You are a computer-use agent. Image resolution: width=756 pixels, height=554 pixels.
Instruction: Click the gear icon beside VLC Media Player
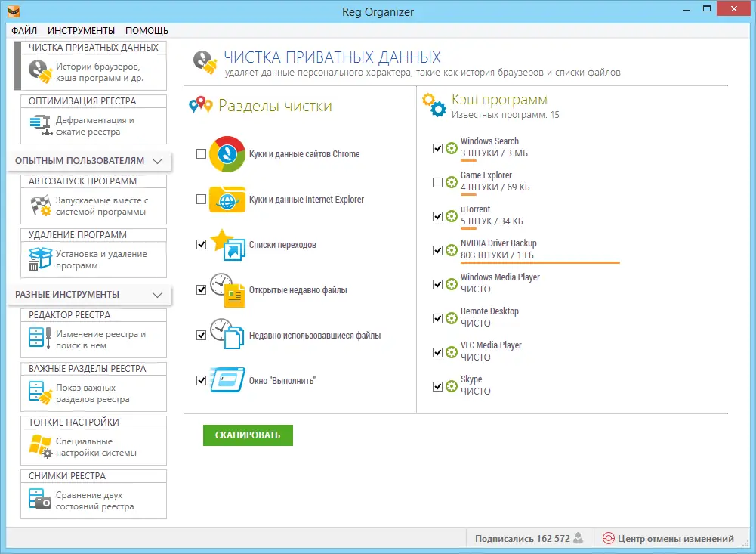pyautogui.click(x=452, y=352)
